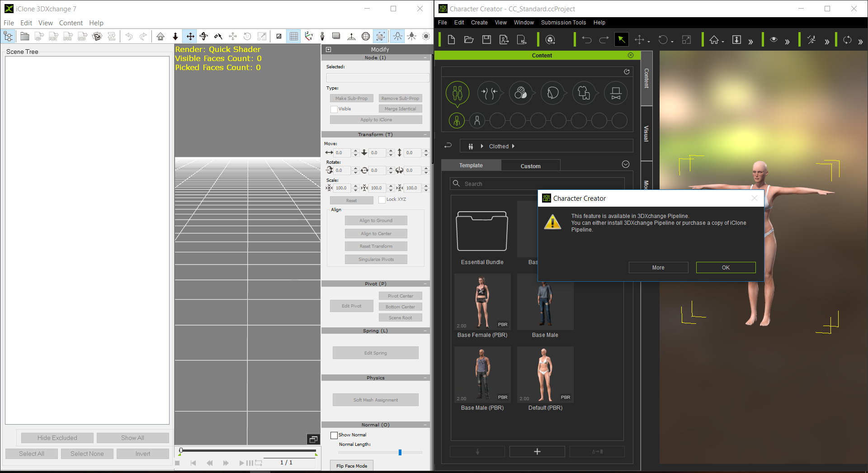868x473 pixels.
Task: Expand the Content panel circled chevron options menu
Action: tap(626, 164)
